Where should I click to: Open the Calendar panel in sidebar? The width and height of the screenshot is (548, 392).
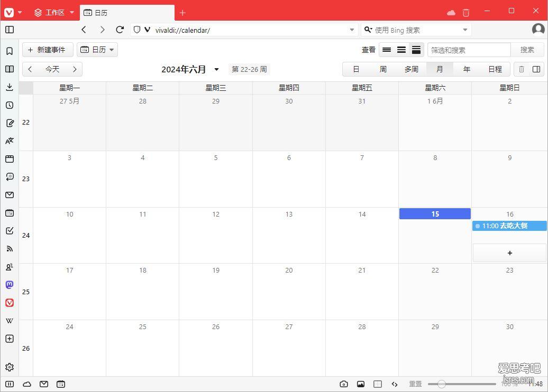(x=10, y=212)
